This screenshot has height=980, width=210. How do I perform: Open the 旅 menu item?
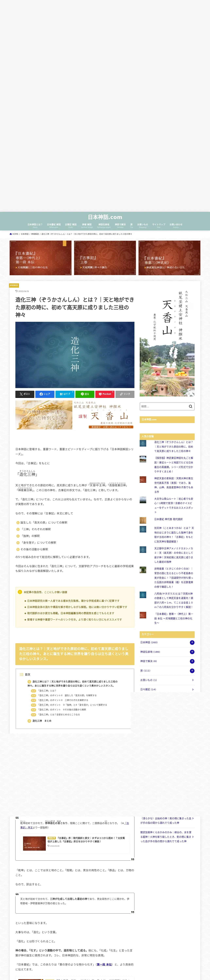point(131,225)
